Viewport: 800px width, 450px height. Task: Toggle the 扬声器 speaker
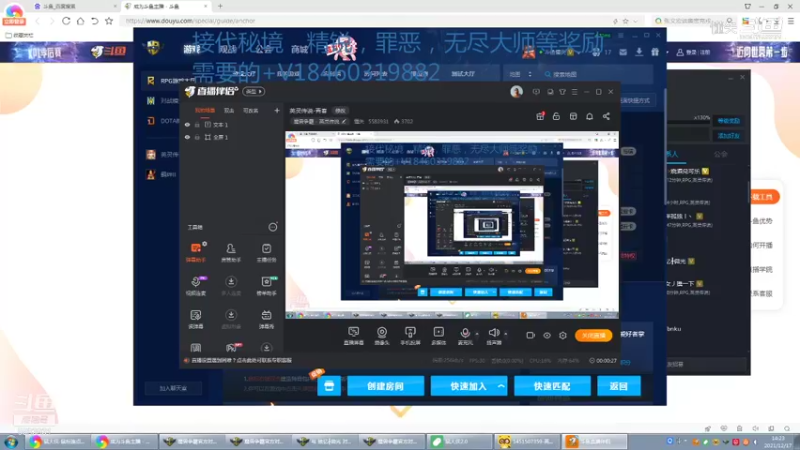493,336
